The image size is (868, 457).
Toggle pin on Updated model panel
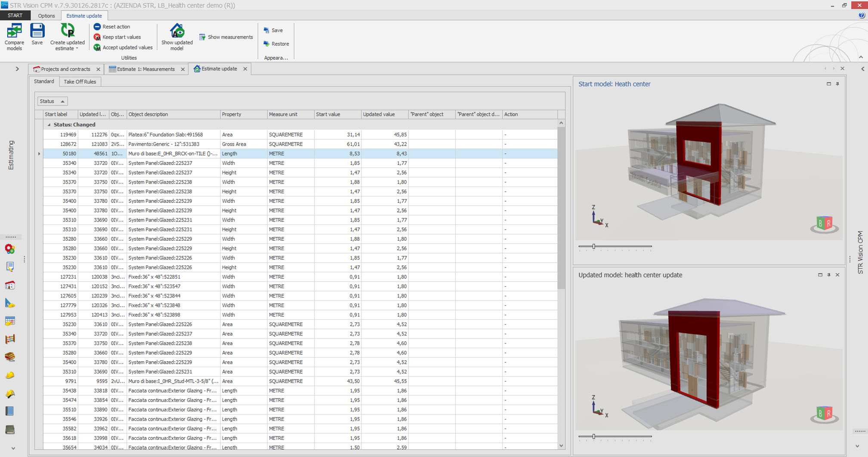coord(829,275)
